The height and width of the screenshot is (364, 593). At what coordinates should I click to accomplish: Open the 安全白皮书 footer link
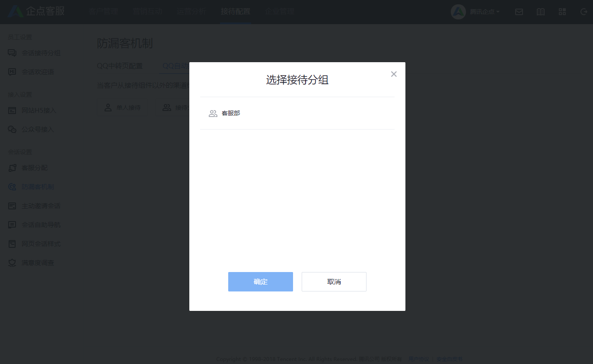(450, 359)
